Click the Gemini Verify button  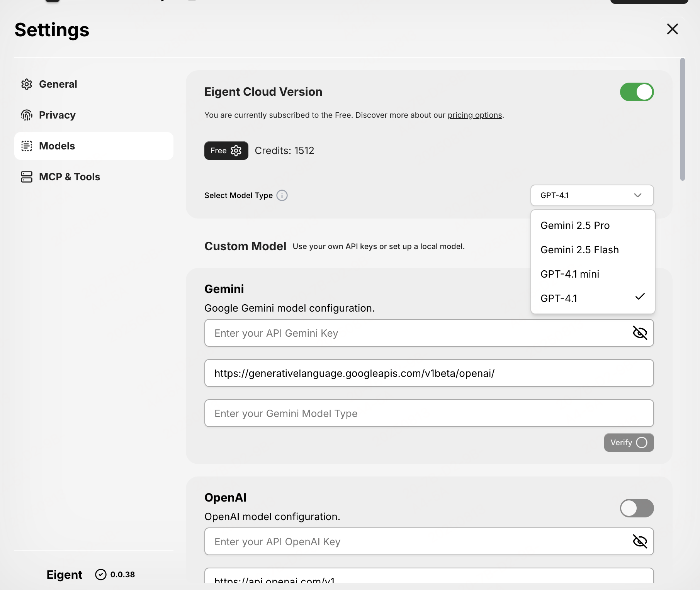[629, 442]
